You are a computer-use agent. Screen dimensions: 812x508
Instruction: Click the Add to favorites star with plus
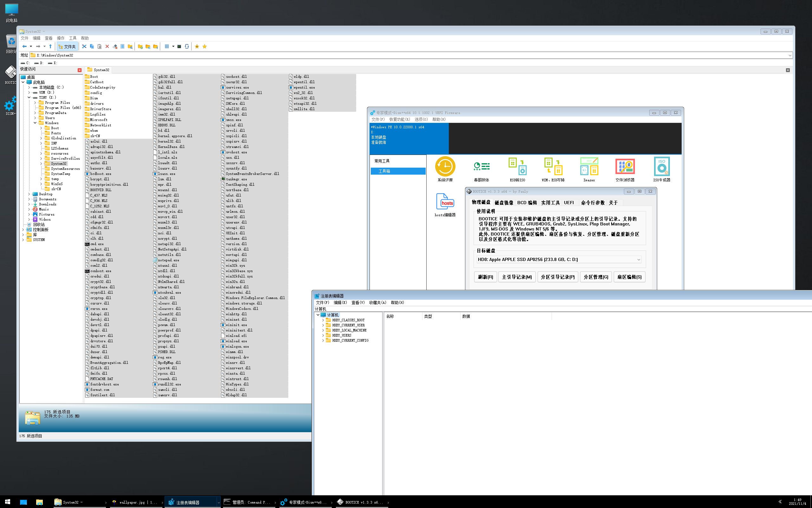point(197,46)
